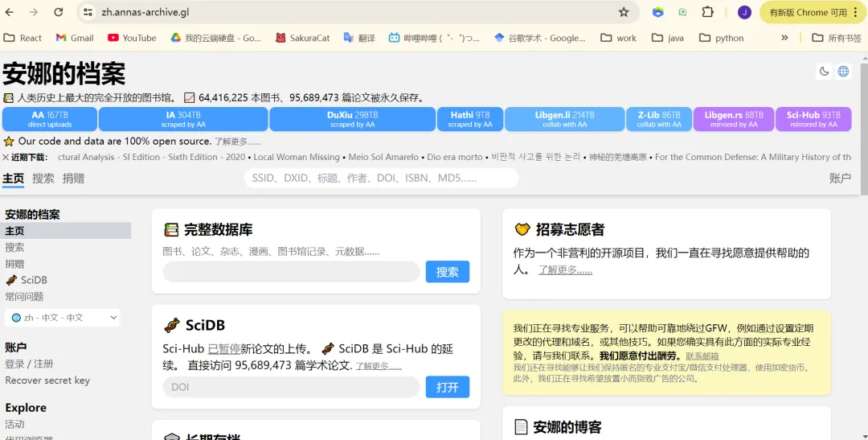Open the AA 167TB direct uploads block
This screenshot has height=440, width=868.
[50, 119]
